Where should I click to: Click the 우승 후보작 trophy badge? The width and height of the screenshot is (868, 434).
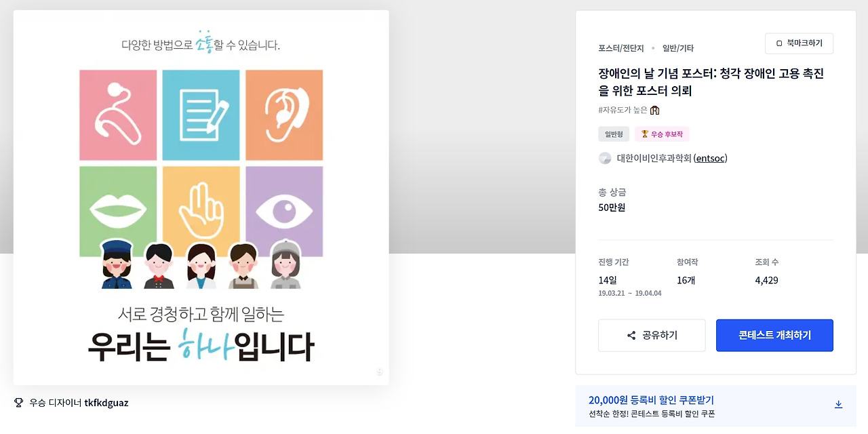pyautogui.click(x=662, y=134)
